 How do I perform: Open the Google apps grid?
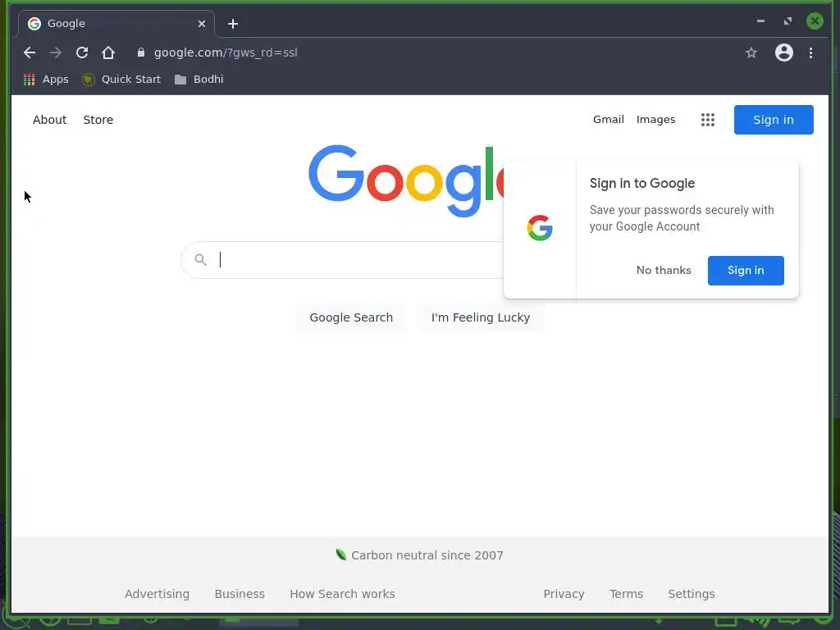(x=708, y=120)
